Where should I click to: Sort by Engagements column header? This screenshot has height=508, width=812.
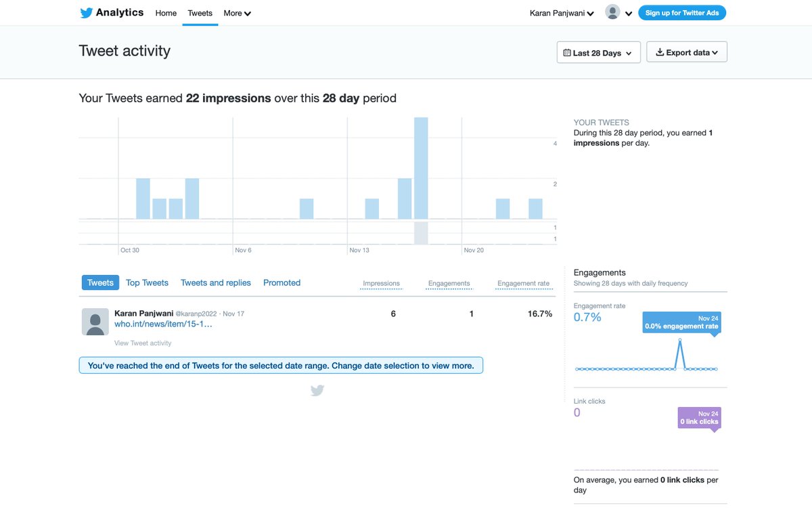tap(449, 284)
